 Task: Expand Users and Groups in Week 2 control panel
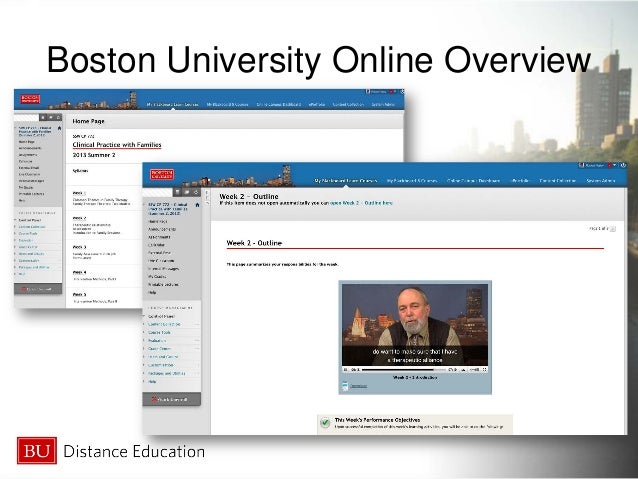pyautogui.click(x=163, y=357)
